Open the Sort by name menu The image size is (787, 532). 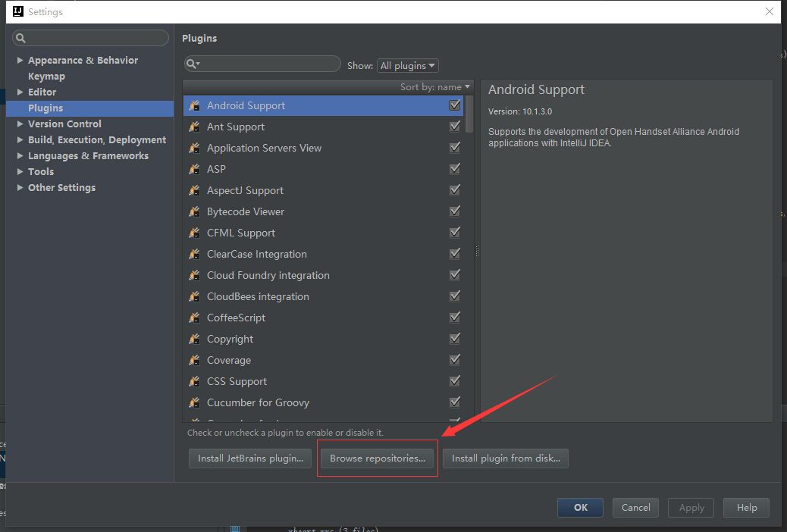(435, 87)
